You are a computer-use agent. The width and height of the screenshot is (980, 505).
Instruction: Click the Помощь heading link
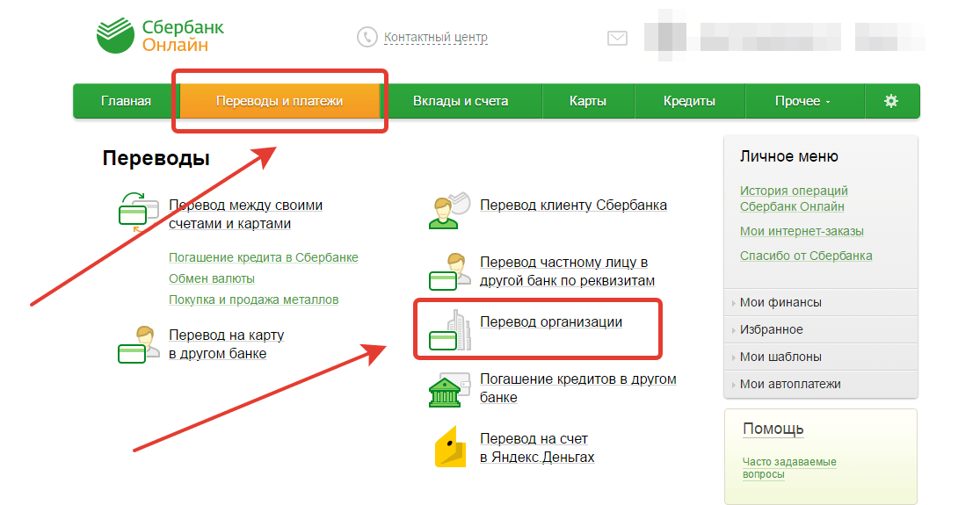coord(773,429)
